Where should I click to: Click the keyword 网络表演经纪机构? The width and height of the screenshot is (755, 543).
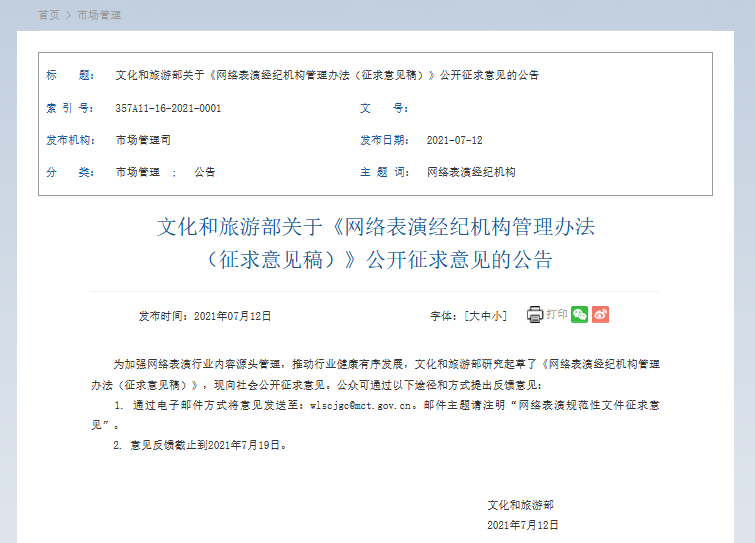point(471,172)
